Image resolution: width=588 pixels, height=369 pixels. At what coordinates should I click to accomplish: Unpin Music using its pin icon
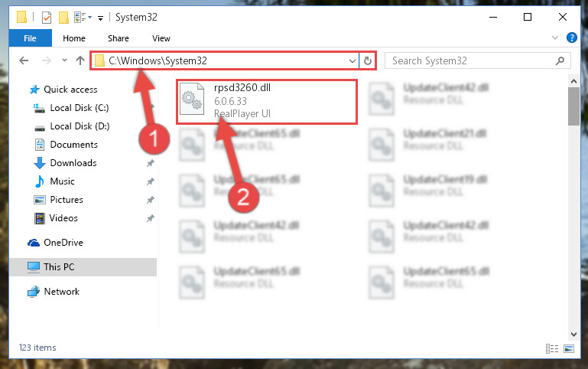click(x=151, y=181)
